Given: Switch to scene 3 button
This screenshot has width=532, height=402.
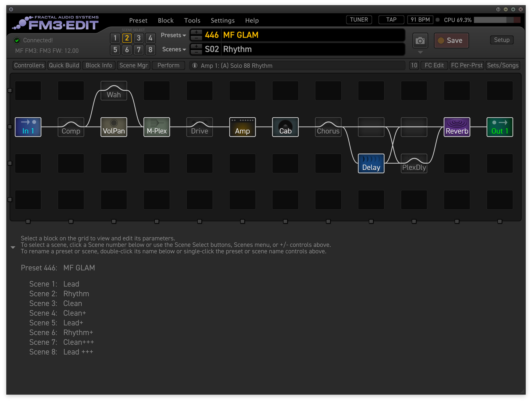Looking at the screenshot, I should pos(139,38).
